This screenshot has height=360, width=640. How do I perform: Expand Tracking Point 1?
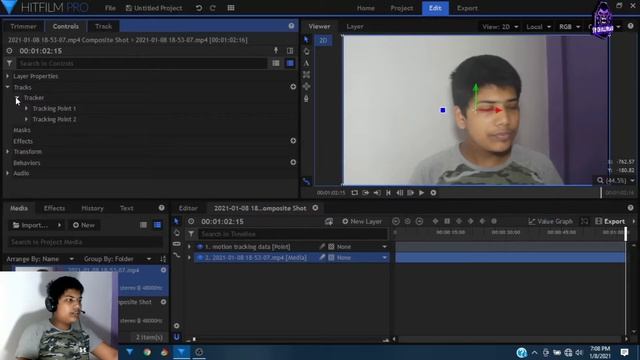pyautogui.click(x=27, y=109)
